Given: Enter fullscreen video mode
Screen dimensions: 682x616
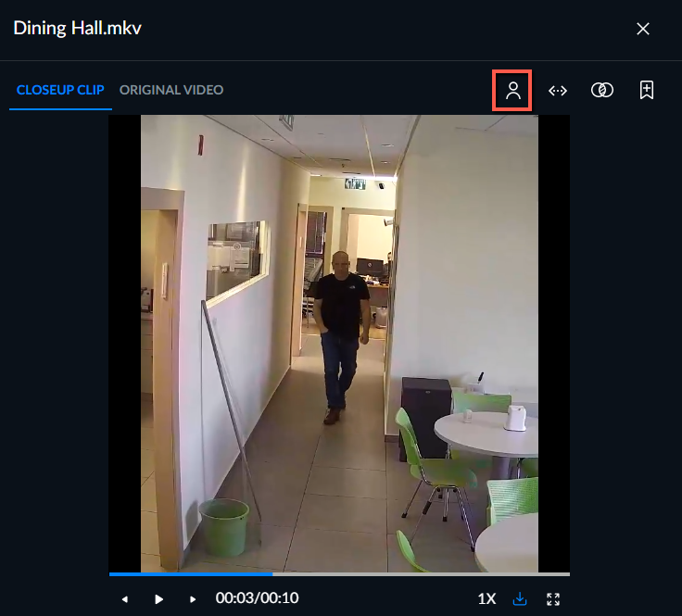Looking at the screenshot, I should [x=553, y=599].
